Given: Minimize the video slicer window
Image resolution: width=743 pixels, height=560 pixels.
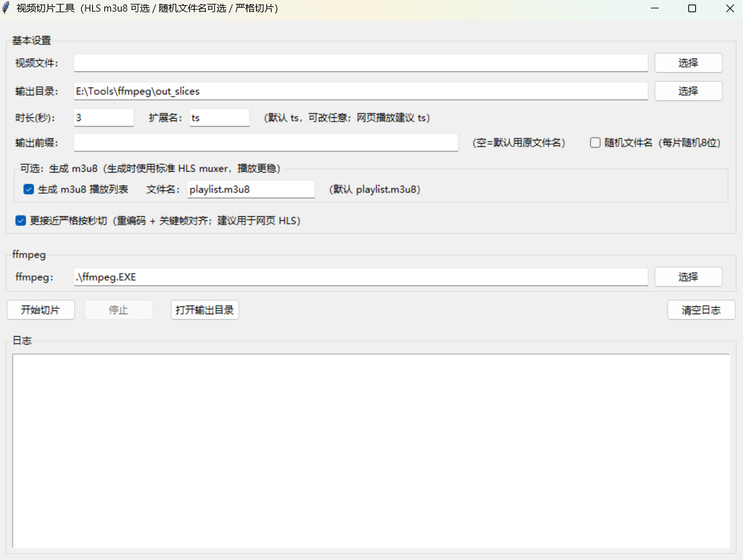Looking at the screenshot, I should pos(655,8).
